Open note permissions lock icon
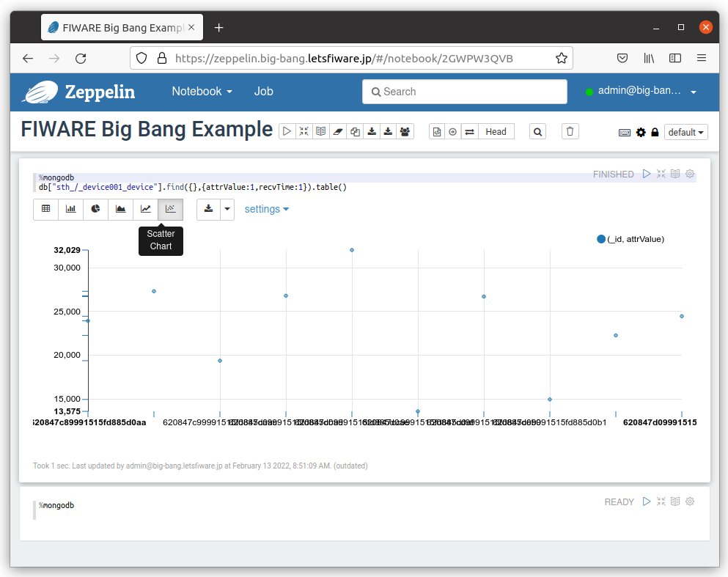728x577 pixels. (655, 132)
